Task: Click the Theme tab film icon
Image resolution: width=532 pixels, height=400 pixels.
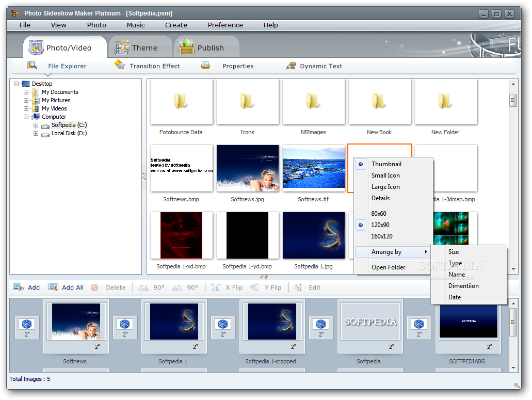Action: tap(122, 47)
